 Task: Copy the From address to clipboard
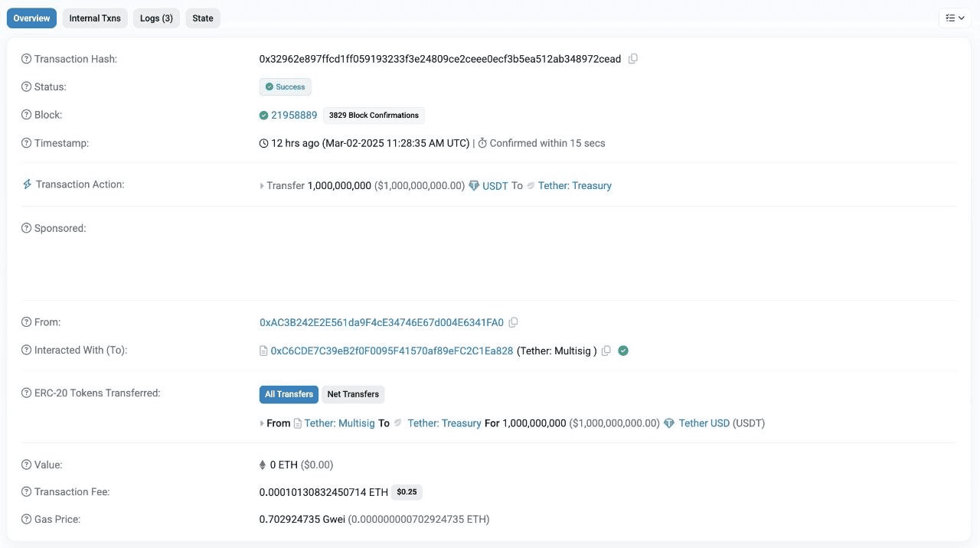click(x=514, y=322)
